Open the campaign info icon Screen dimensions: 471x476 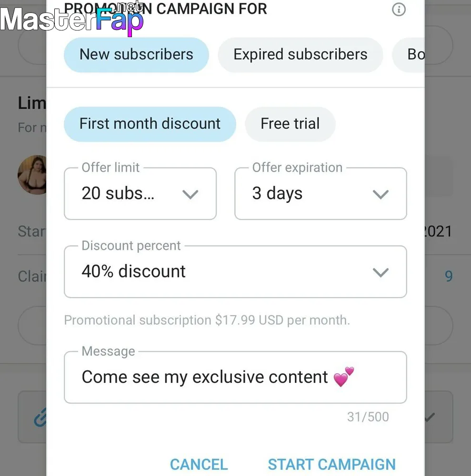tap(399, 10)
